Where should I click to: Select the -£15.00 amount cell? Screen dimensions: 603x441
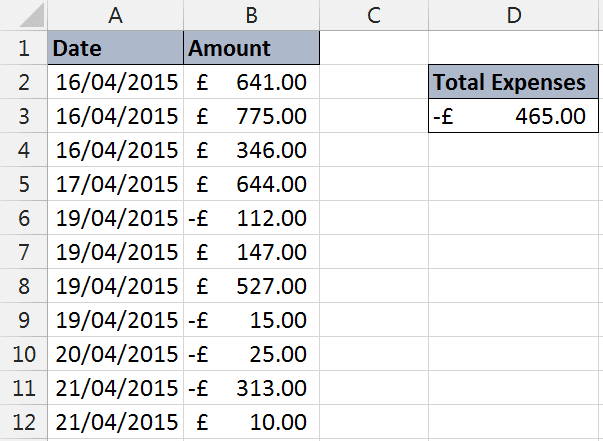[252, 320]
